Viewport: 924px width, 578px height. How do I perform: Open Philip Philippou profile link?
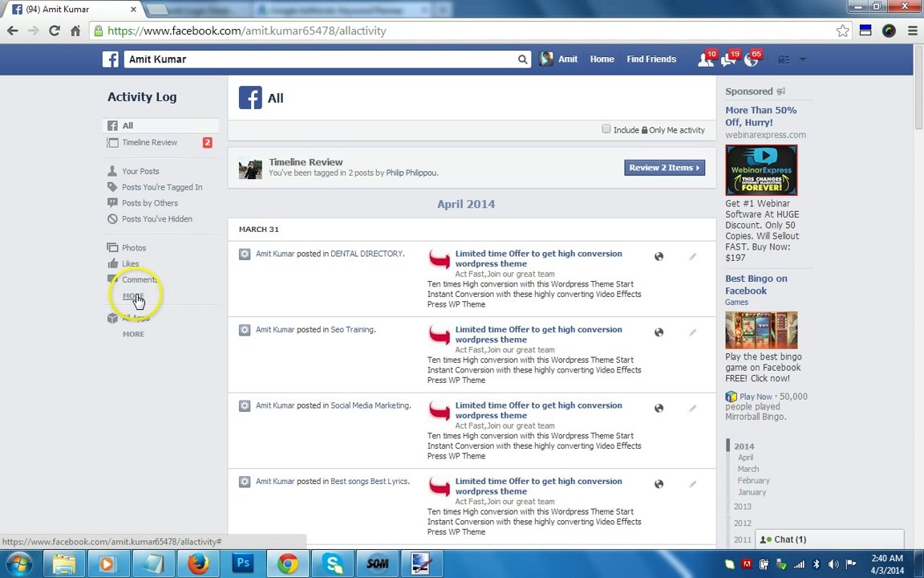click(x=411, y=173)
